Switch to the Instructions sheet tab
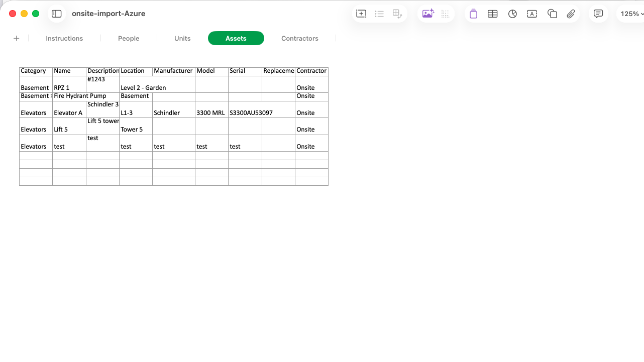The image size is (644, 362). [64, 38]
